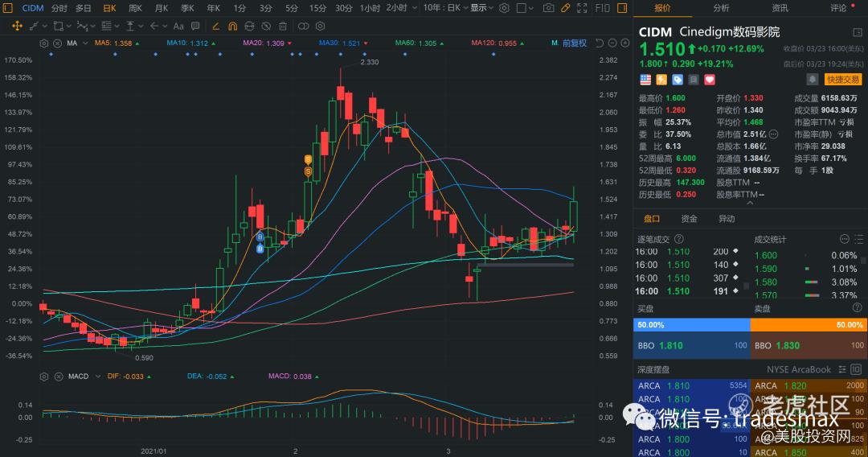The width and height of the screenshot is (868, 457).
Task: Open 逐笔成交 help question icon
Action: tap(678, 239)
